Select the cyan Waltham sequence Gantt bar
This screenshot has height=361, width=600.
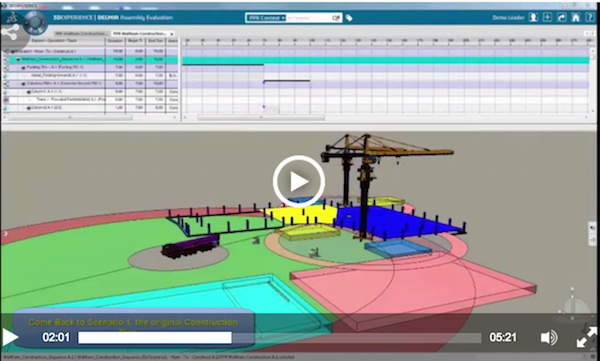point(386,60)
